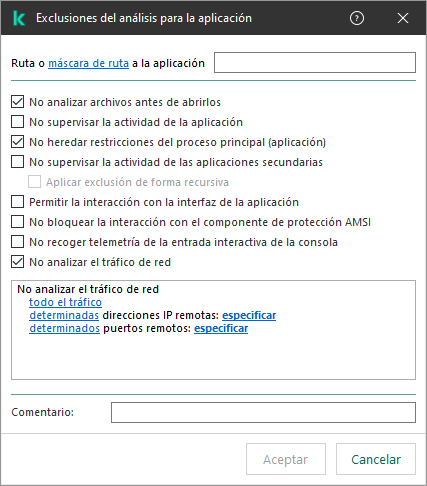The image size is (427, 486).
Task: Click the Kaspersky logo icon in title bar
Action: tap(19, 18)
